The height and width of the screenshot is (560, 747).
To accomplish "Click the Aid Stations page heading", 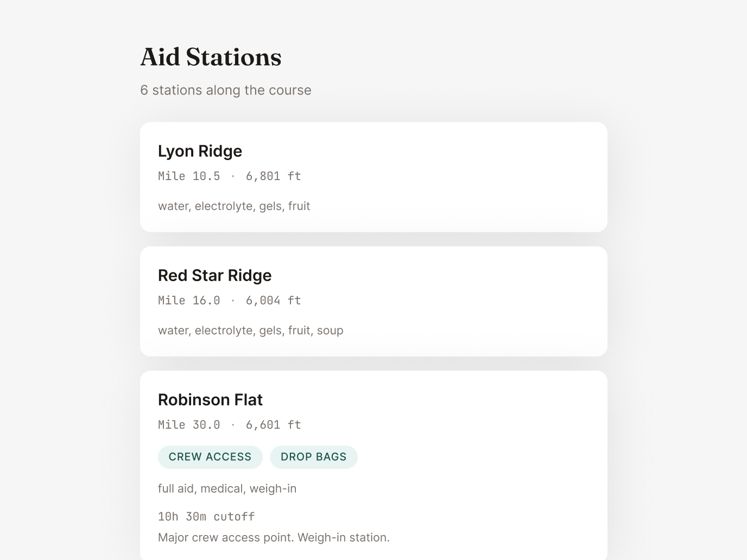I will click(x=211, y=58).
